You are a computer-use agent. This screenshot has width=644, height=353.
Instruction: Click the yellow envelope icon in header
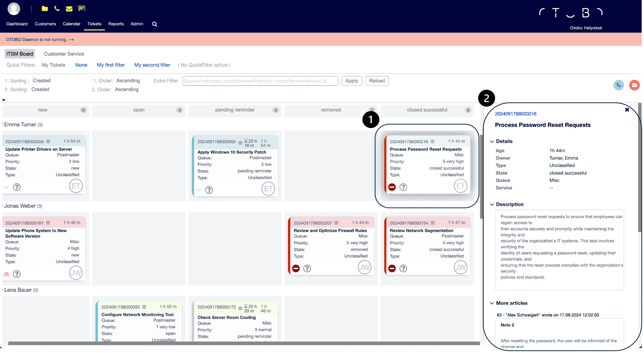pos(69,9)
